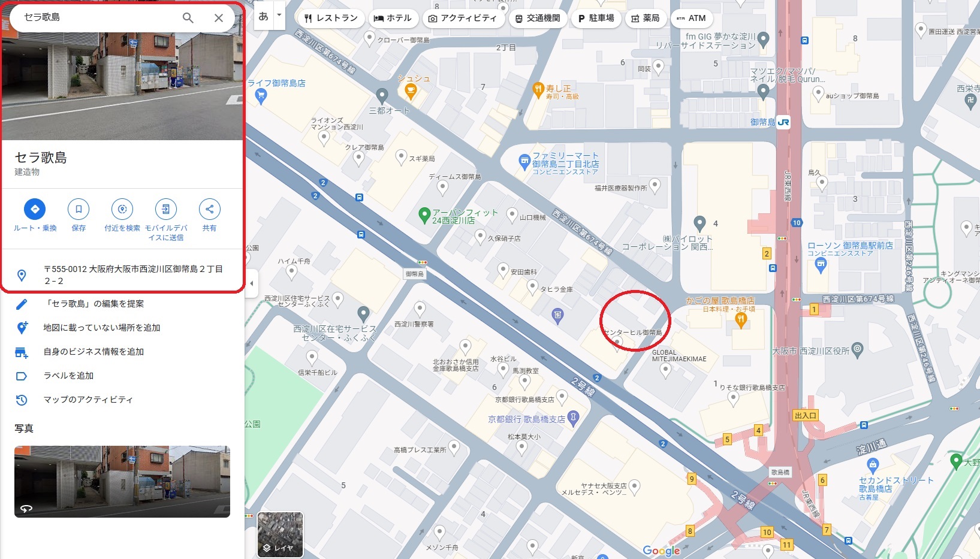Filter by レストラン chip
This screenshot has width=980, height=559.
[331, 18]
